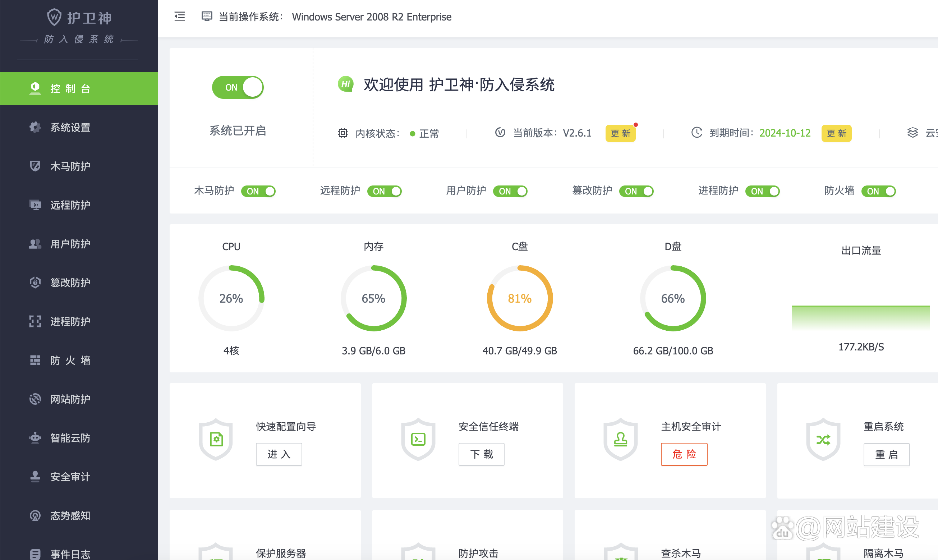
Task: Open 系统设置 in the sidebar
Action: [x=79, y=127]
